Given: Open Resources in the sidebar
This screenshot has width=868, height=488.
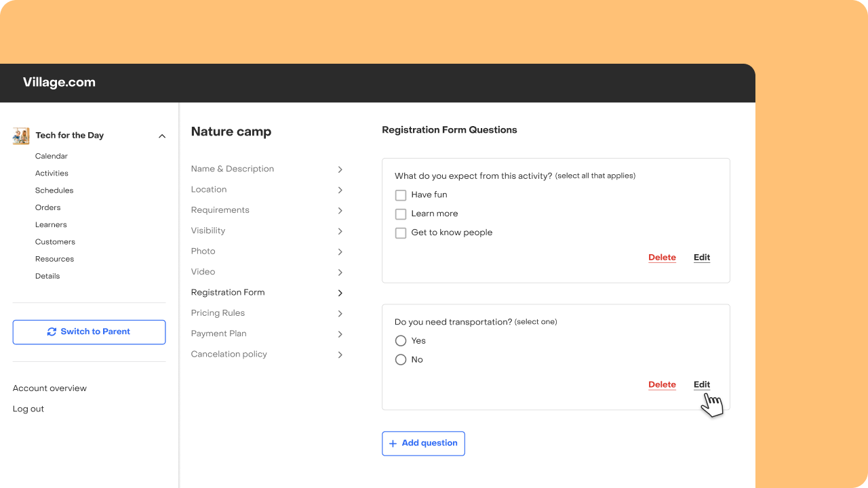Looking at the screenshot, I should (x=54, y=259).
